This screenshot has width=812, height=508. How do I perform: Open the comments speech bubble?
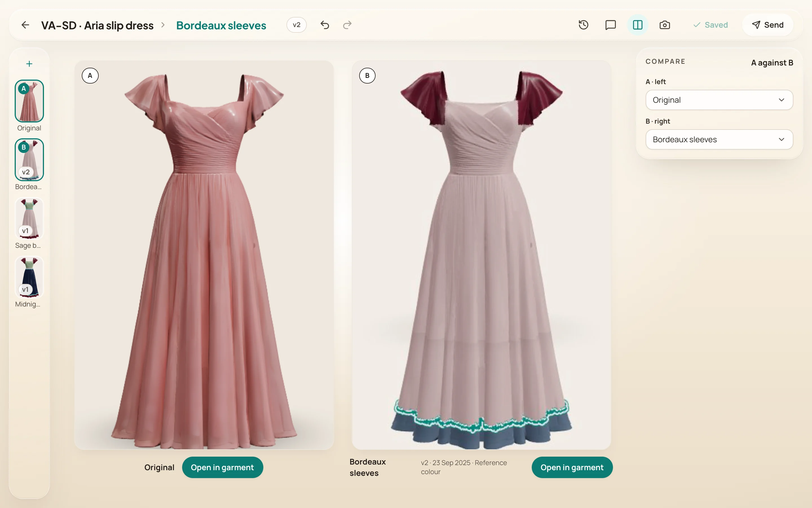click(x=610, y=25)
